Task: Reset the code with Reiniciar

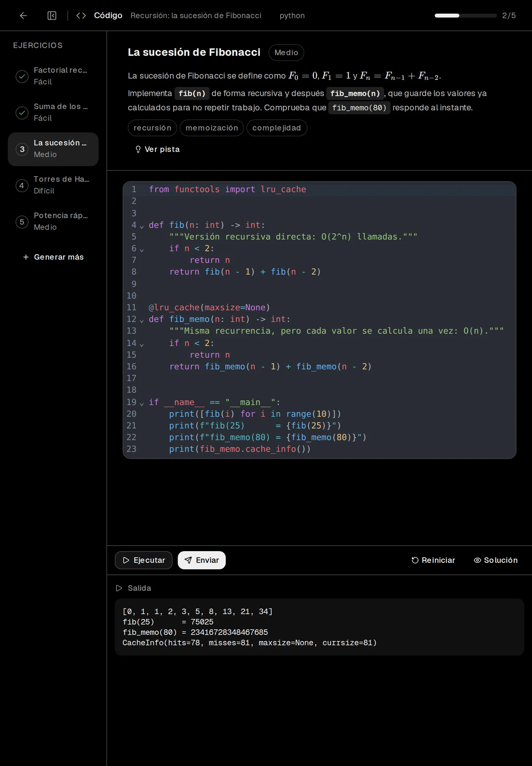Action: coord(433,560)
